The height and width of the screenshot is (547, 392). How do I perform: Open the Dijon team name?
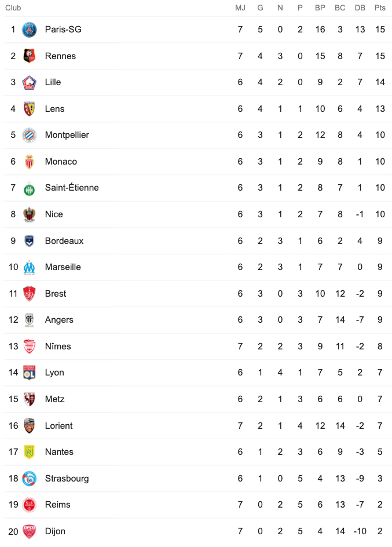coord(55,531)
